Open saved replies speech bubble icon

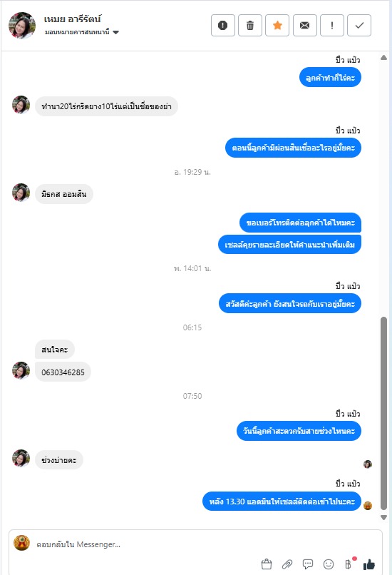coord(308,564)
